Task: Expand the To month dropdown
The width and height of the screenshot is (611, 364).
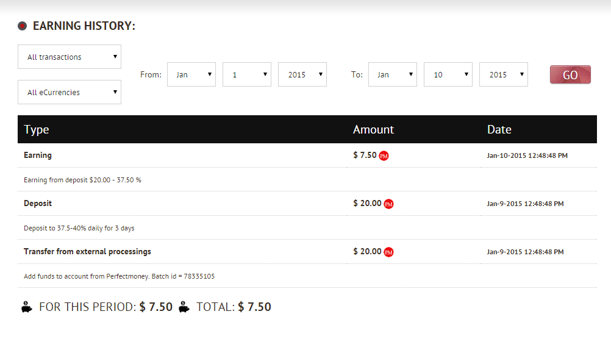Action: click(x=393, y=74)
